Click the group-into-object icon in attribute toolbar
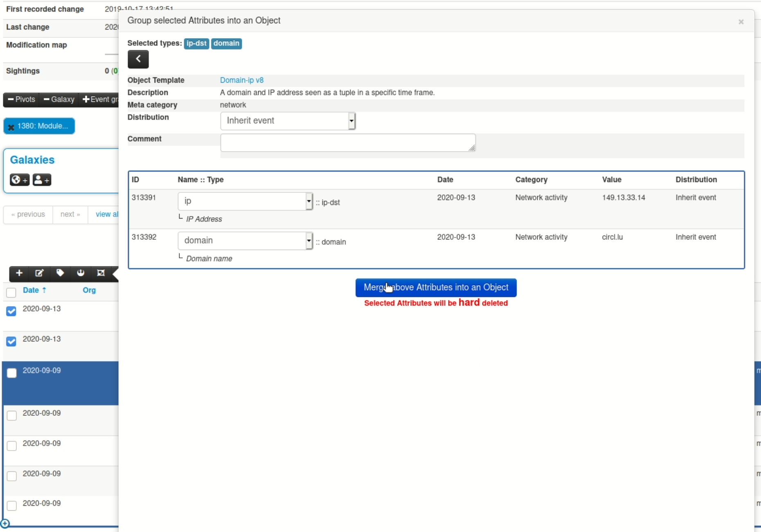This screenshot has height=532, width=761. click(101, 273)
